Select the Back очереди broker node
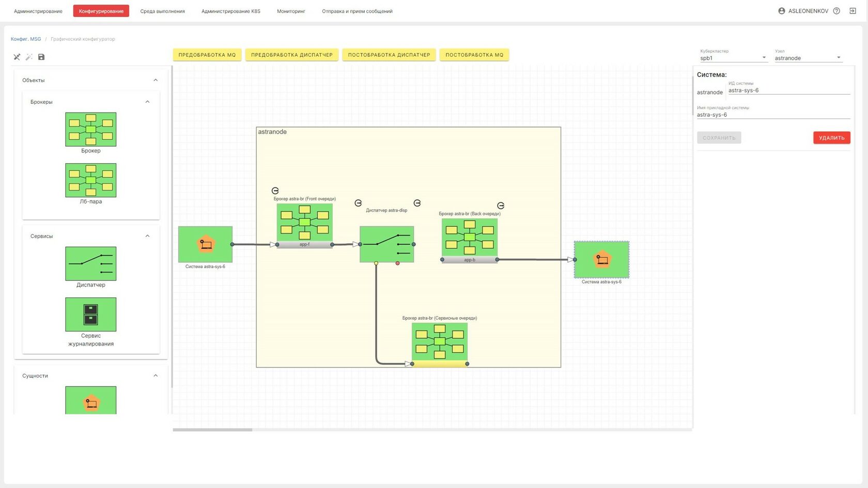The width and height of the screenshot is (868, 488). pos(470,238)
